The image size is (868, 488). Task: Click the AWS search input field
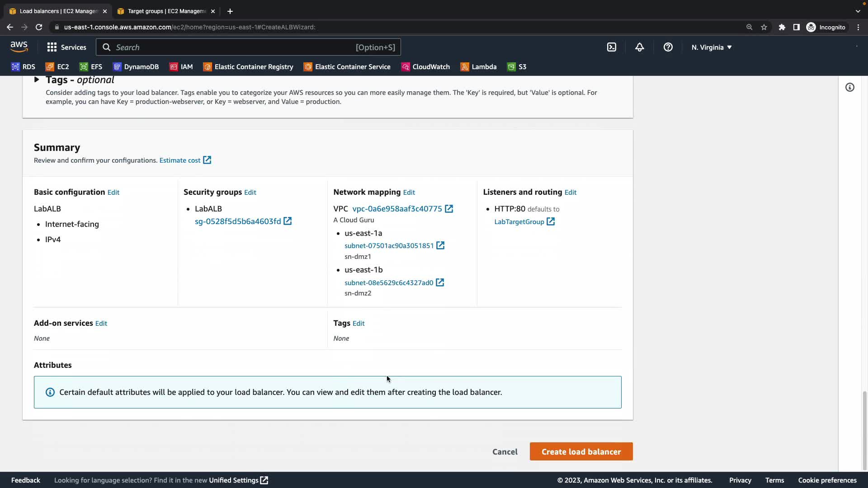(235, 47)
